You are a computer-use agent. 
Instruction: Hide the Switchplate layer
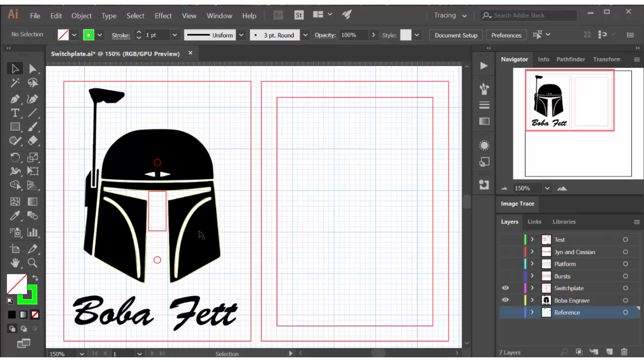tap(505, 288)
